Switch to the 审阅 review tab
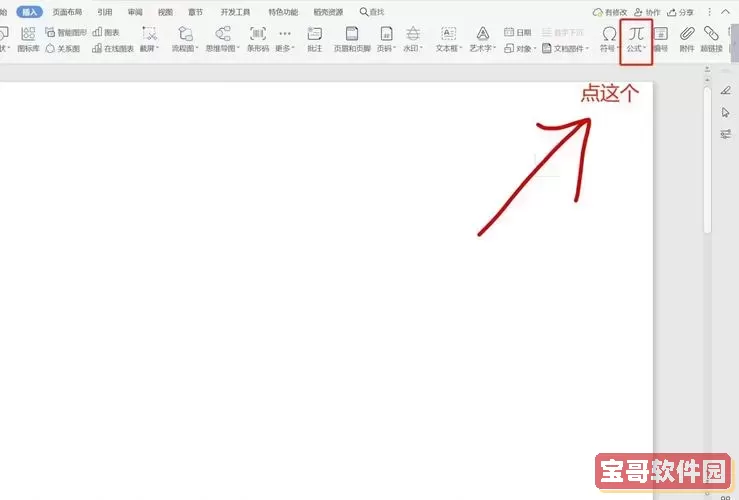Viewport: 739px width, 500px height. (x=135, y=12)
